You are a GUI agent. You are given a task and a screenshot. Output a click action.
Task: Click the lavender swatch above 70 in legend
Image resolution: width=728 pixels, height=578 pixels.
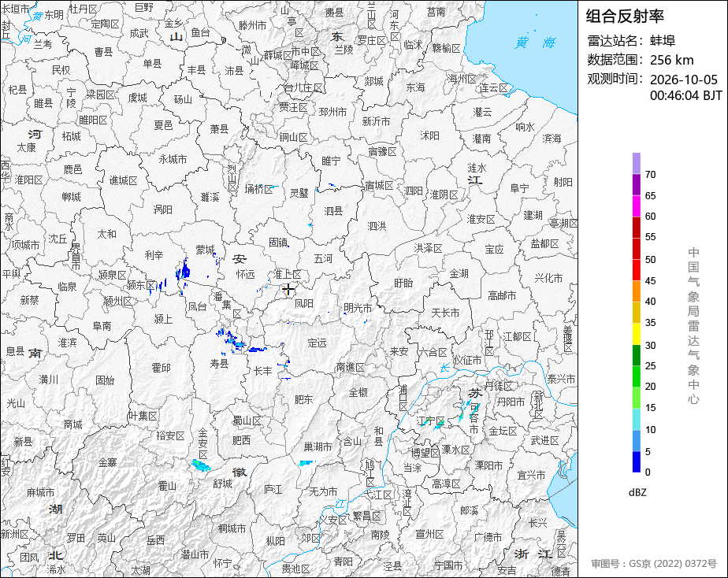[x=637, y=163]
